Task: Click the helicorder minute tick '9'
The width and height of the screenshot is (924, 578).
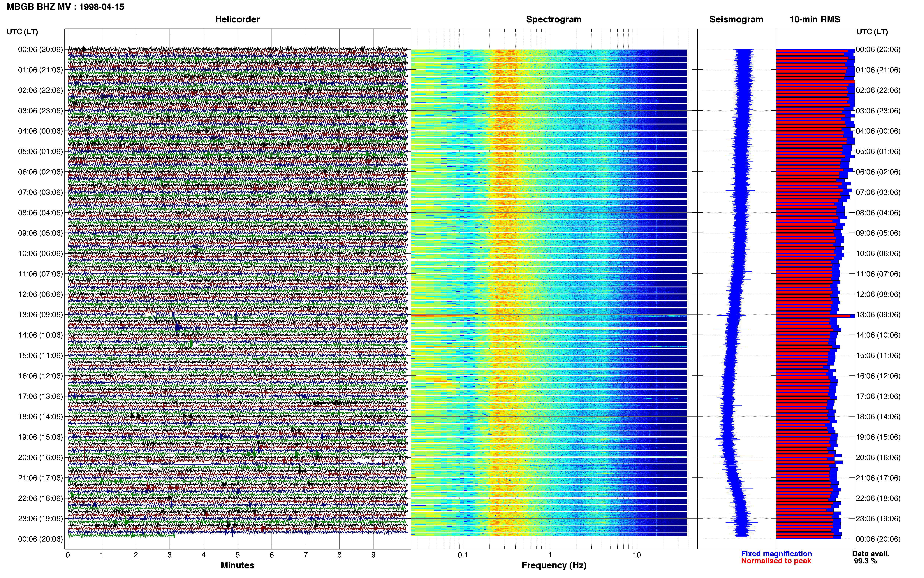Action: pos(374,555)
